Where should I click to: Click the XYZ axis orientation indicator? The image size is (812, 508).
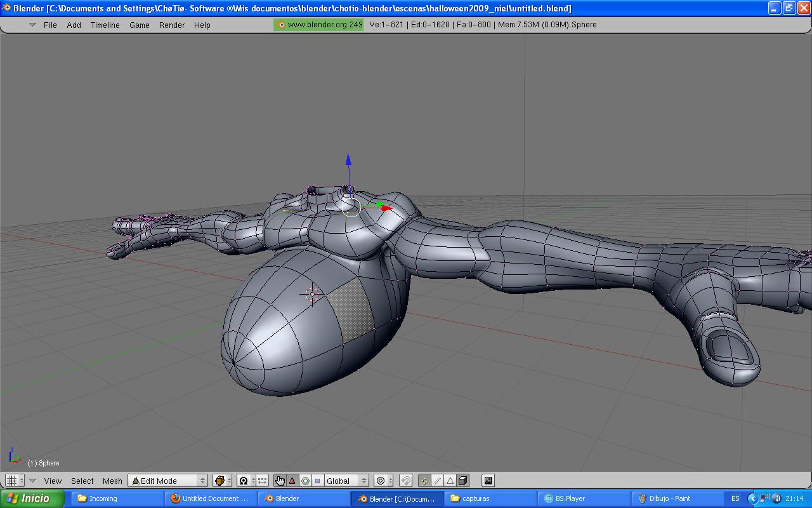[x=14, y=456]
